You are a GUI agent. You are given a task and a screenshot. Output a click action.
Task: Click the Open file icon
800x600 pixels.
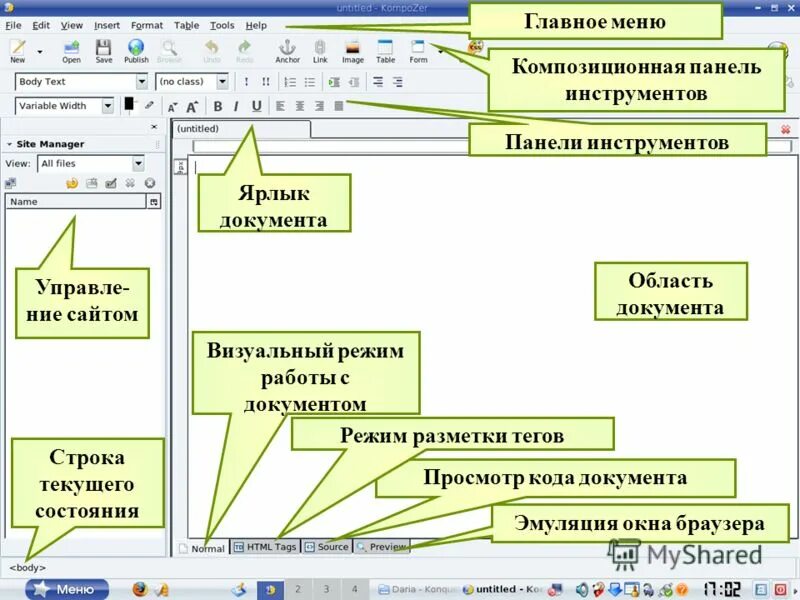[x=71, y=51]
